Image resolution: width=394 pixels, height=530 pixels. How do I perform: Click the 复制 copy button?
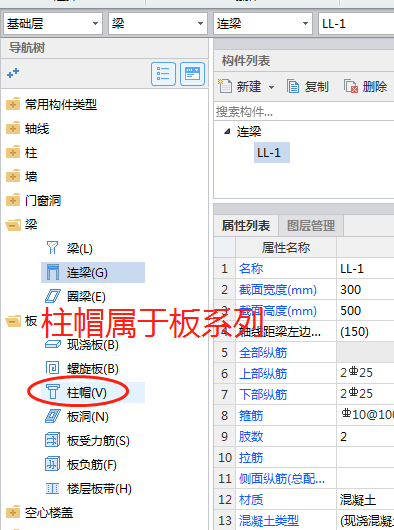click(x=307, y=87)
